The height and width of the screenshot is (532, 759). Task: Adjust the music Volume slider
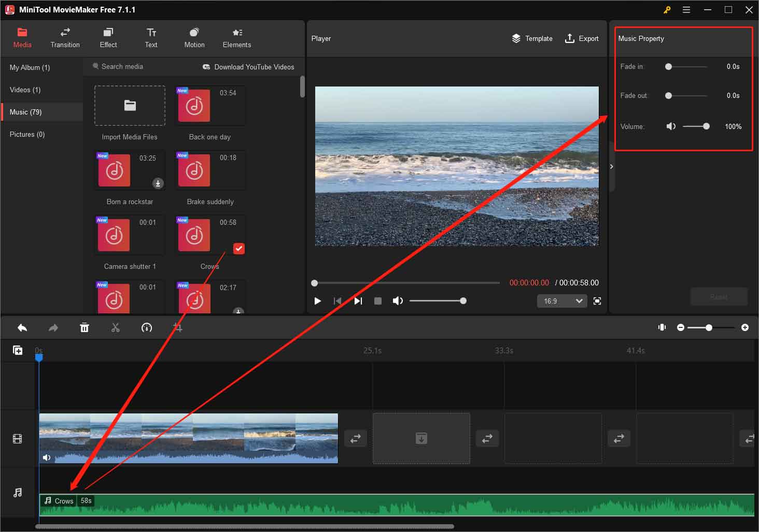coord(696,126)
